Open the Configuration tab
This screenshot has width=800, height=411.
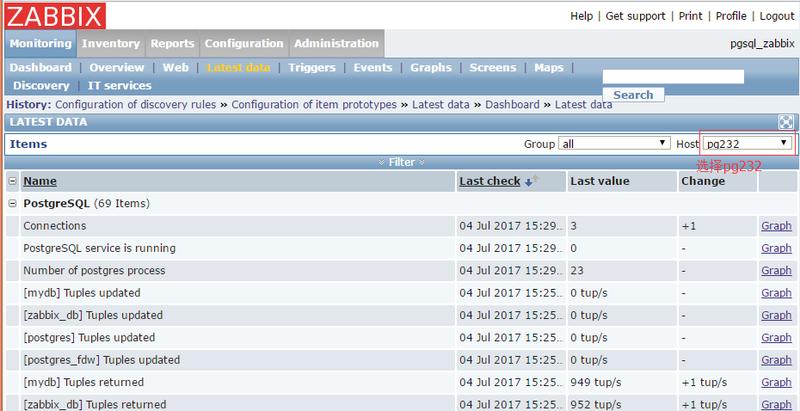(x=244, y=44)
